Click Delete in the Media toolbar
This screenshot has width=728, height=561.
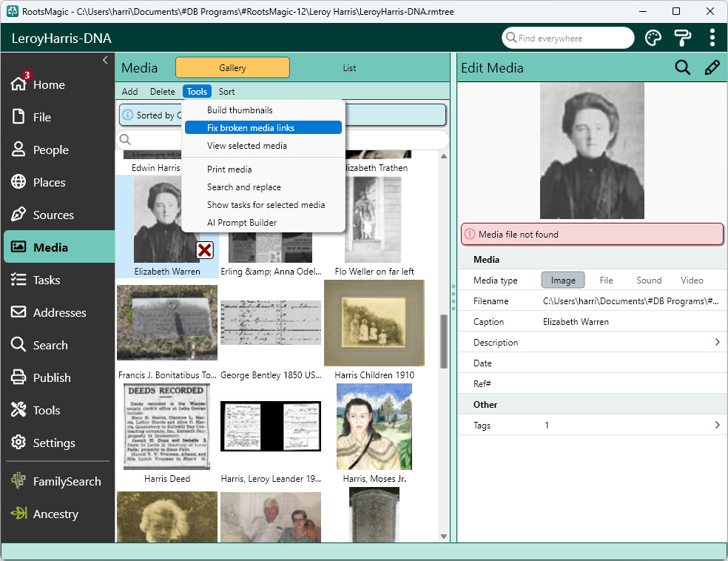[x=163, y=92]
